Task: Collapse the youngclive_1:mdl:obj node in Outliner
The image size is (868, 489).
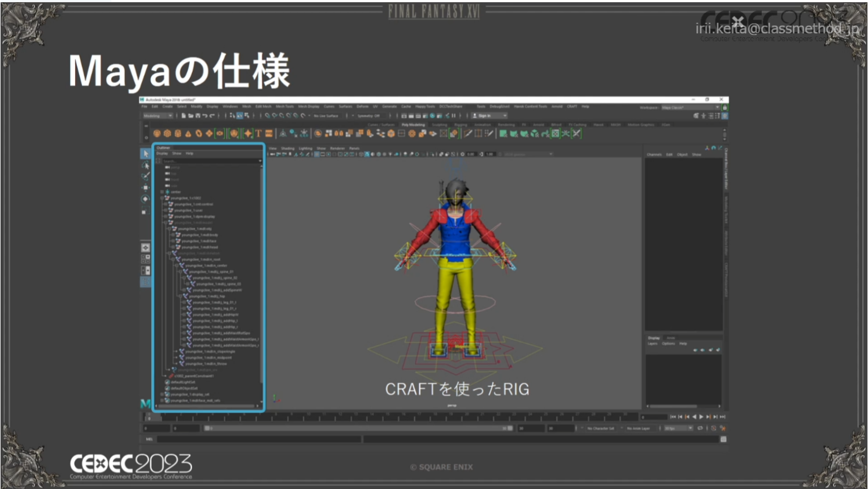Action: pos(170,229)
